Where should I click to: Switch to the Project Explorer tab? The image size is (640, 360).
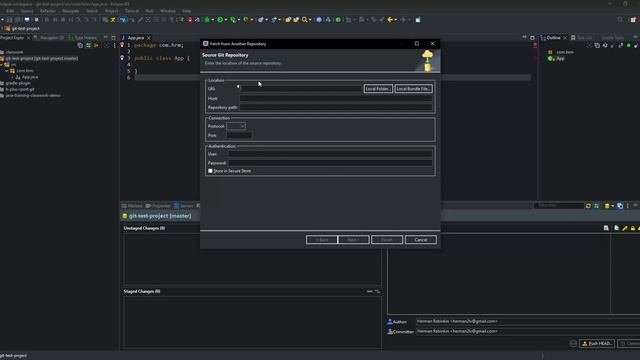12,38
